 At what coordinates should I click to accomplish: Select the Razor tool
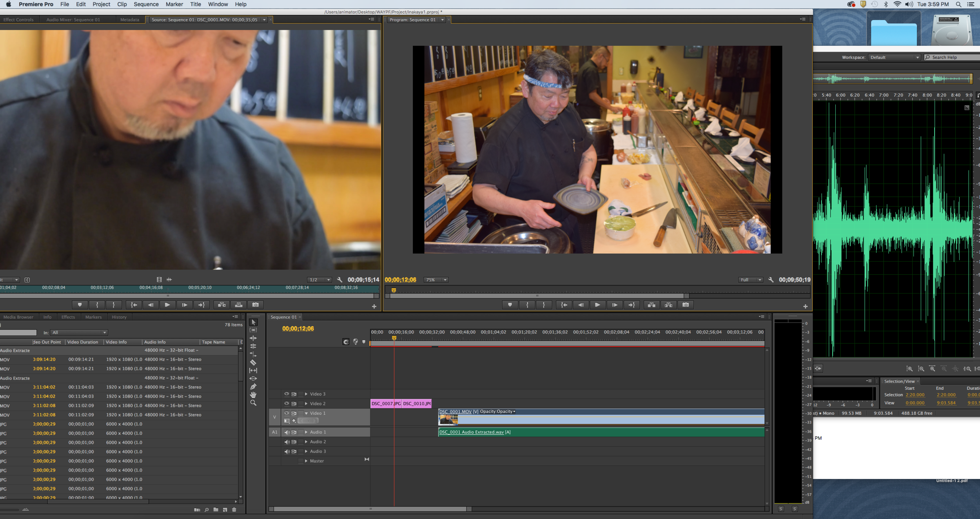click(x=253, y=362)
